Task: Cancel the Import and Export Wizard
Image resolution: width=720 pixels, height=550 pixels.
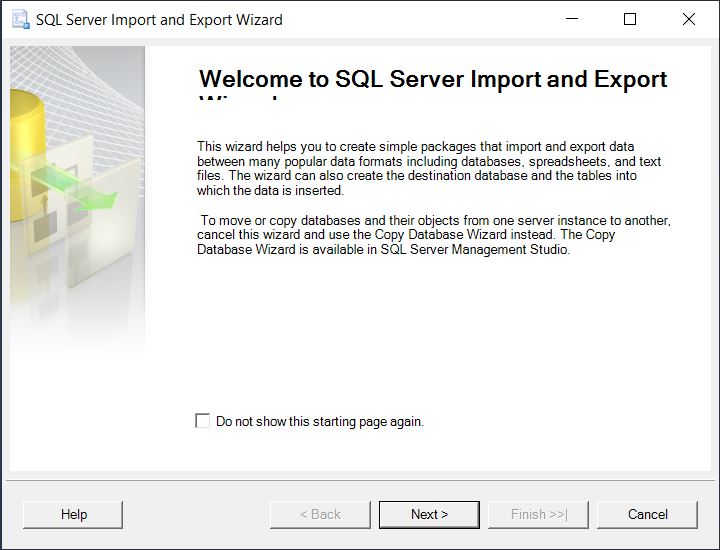Action: point(647,514)
